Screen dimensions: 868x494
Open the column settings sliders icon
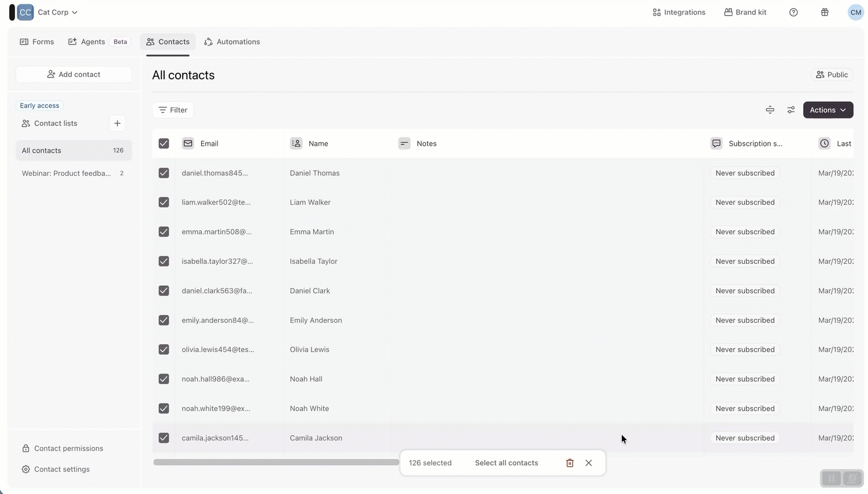point(791,110)
